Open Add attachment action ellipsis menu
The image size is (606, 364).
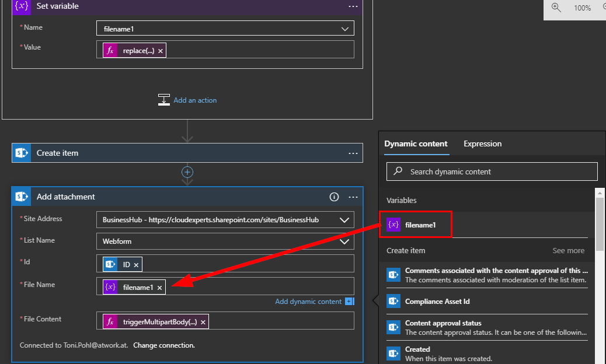(x=353, y=197)
